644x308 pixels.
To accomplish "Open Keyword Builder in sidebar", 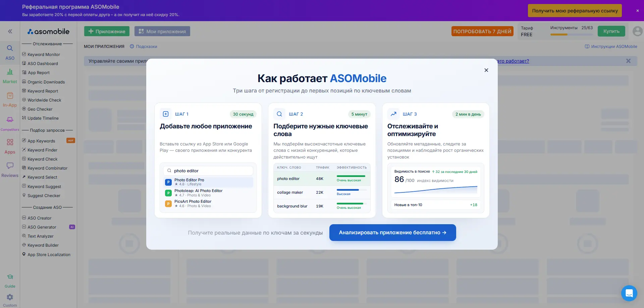I will [x=43, y=245].
